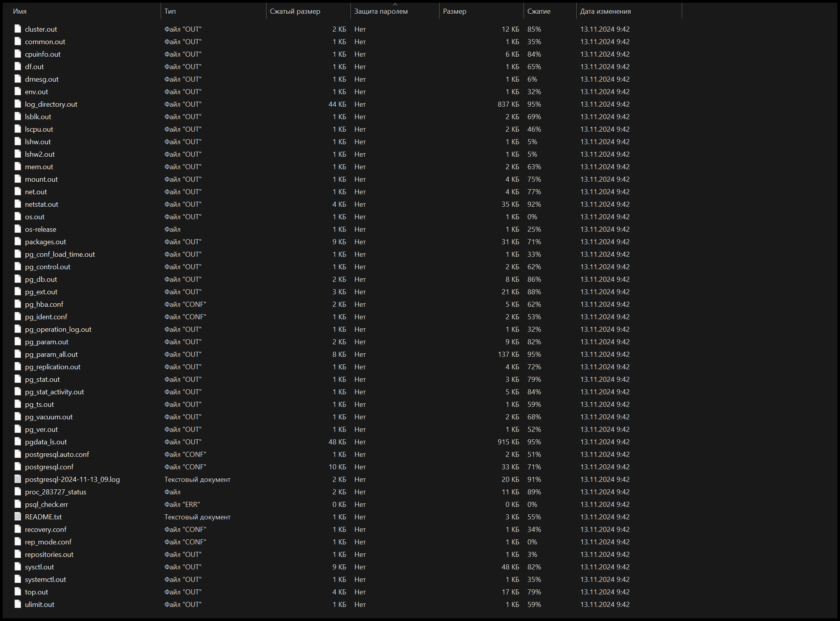This screenshot has height=621, width=840.
Task: Click the Защита паролем column header
Action: 381,11
